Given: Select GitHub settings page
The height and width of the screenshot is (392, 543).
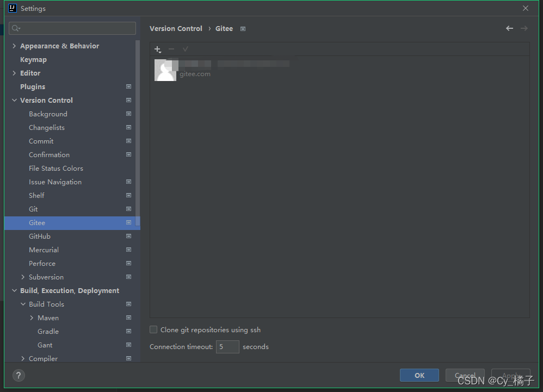Looking at the screenshot, I should (40, 237).
